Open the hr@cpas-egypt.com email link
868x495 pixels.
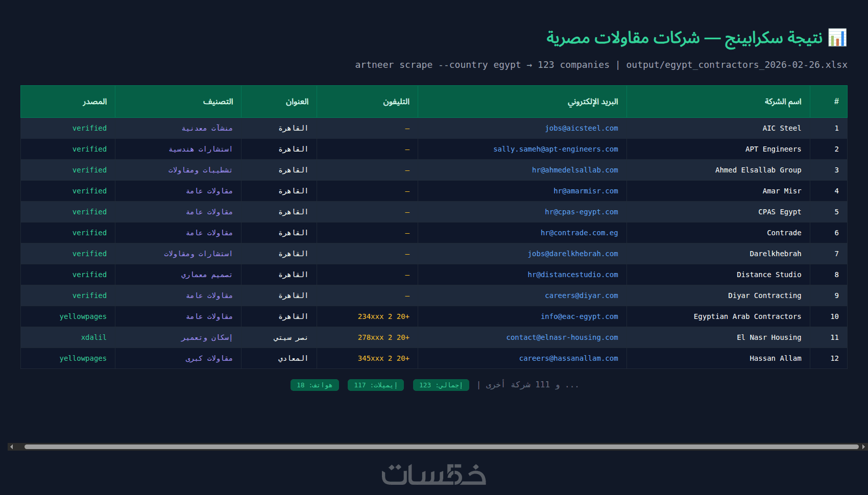coord(581,212)
